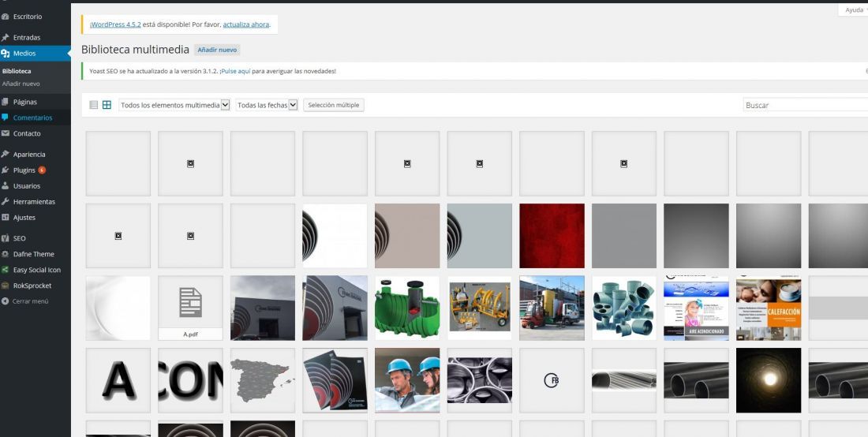868x437 pixels.
Task: Open Dafne Theme menu
Action: pos(36,255)
